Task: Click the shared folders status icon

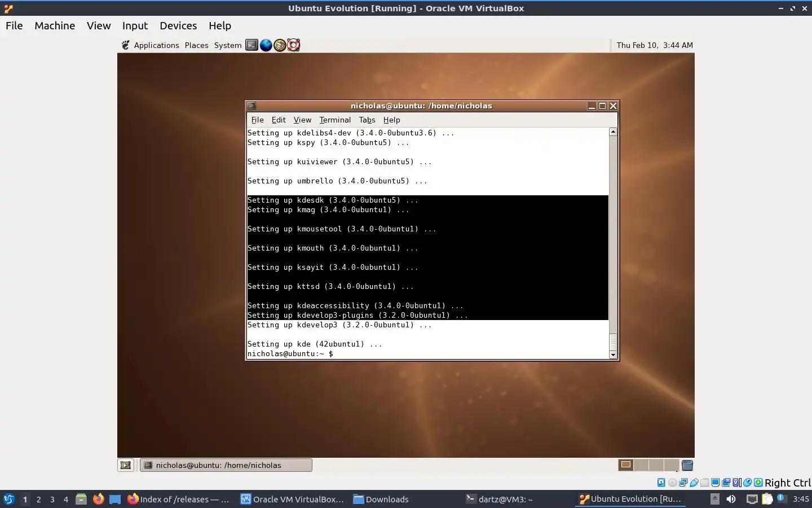Action: pyautogui.click(x=705, y=483)
